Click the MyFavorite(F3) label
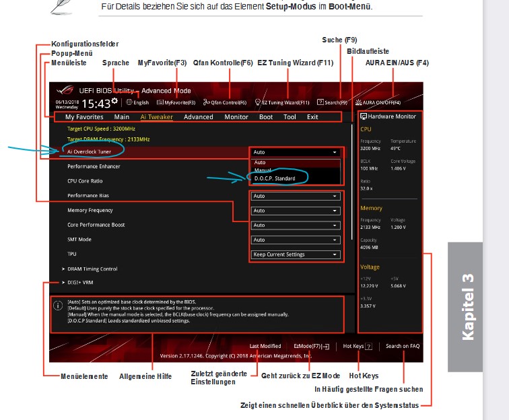Screen dimensions: 509x420 point(180,102)
